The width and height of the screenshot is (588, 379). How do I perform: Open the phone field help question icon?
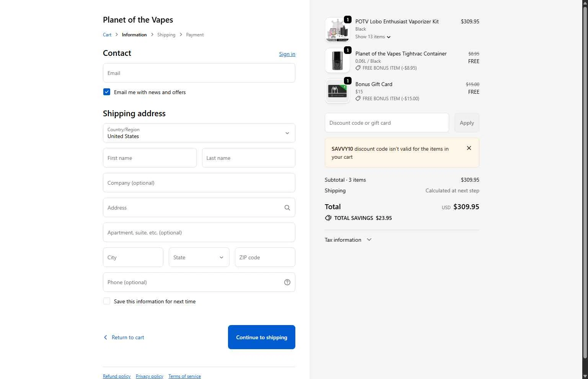(x=287, y=282)
